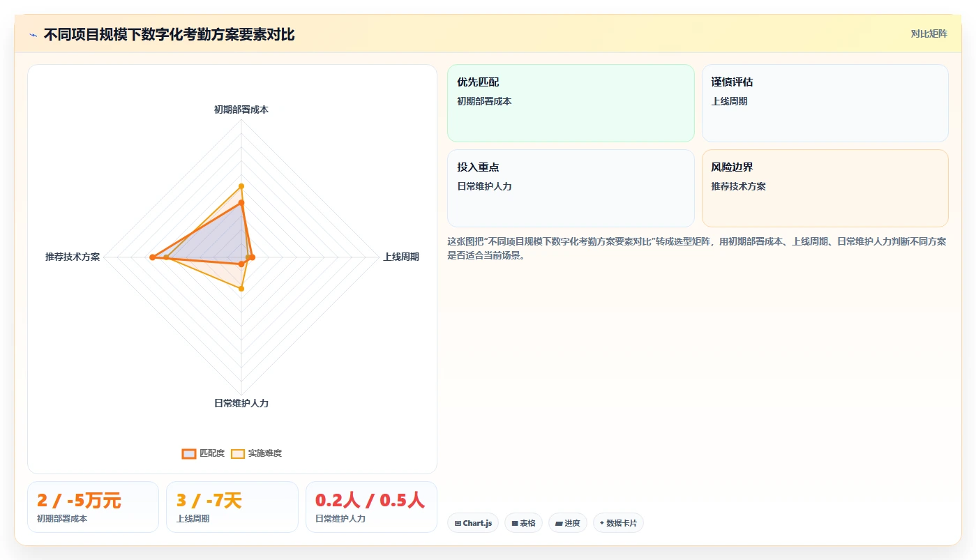Click the 实施难度 legend color box

point(238,453)
